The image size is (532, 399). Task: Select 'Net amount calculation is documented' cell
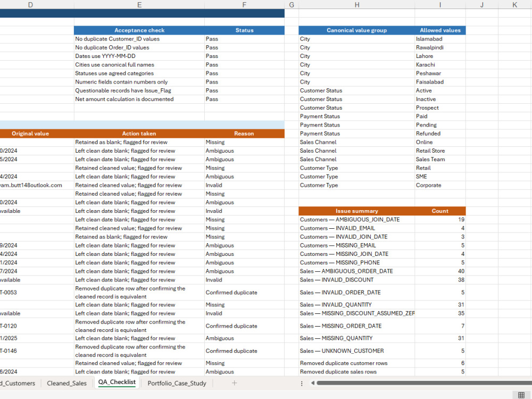click(139, 99)
